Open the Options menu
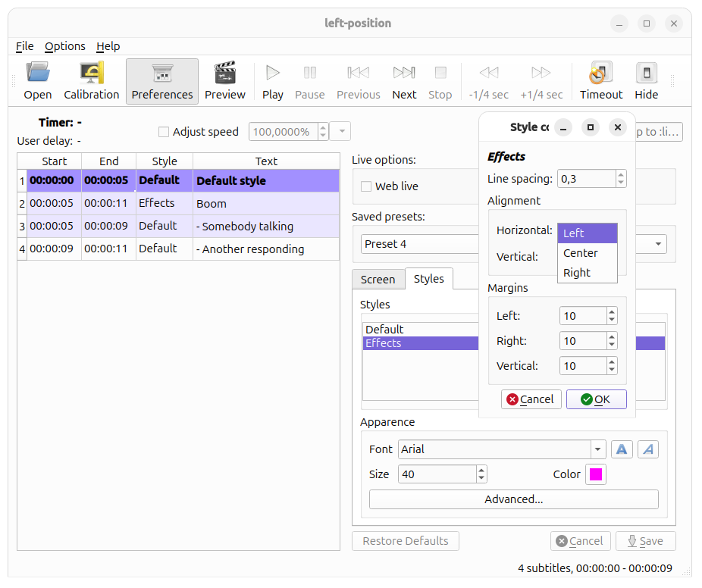 65,46
